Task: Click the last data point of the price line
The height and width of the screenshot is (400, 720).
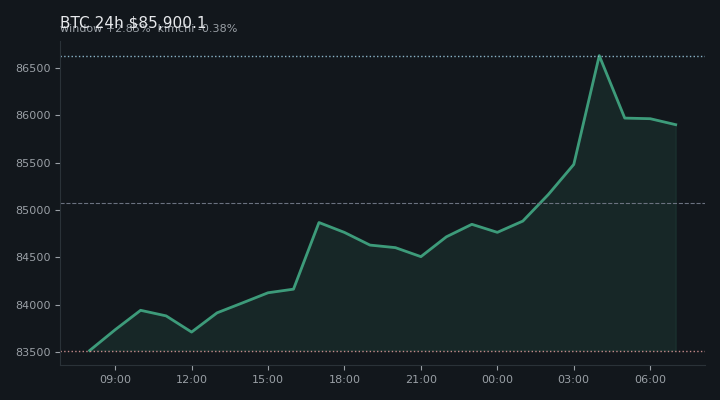Action: (x=675, y=124)
